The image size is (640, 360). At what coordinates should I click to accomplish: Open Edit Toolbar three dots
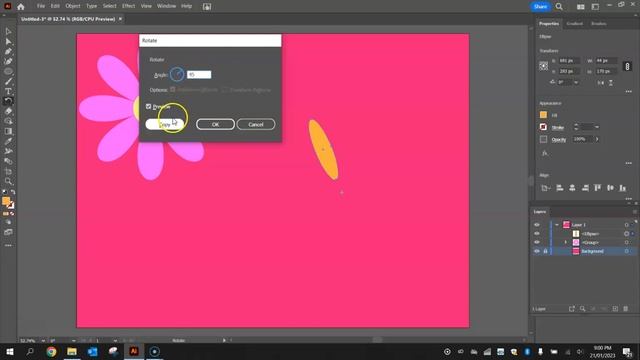(8, 246)
